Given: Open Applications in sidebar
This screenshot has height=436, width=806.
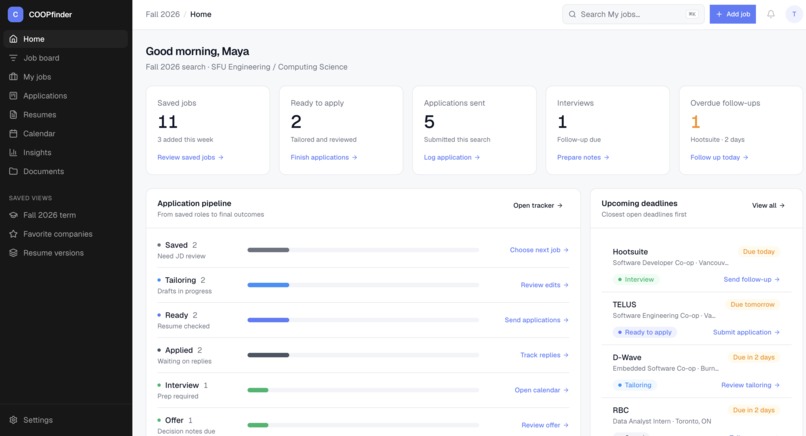Looking at the screenshot, I should point(66,96).
